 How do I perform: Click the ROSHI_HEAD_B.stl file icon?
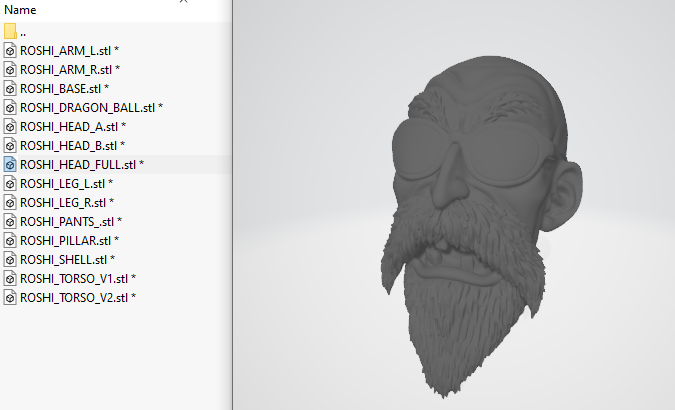10,145
